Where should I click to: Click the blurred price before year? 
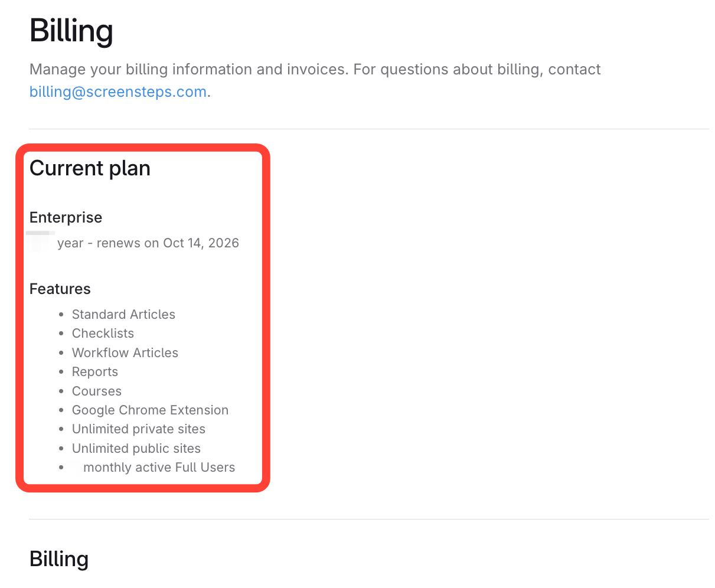click(x=41, y=242)
